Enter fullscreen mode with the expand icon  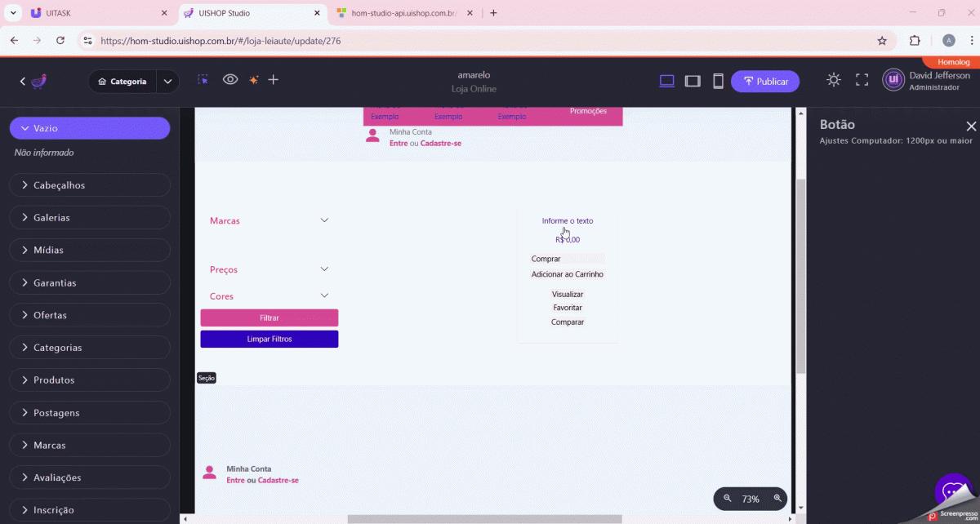point(862,80)
